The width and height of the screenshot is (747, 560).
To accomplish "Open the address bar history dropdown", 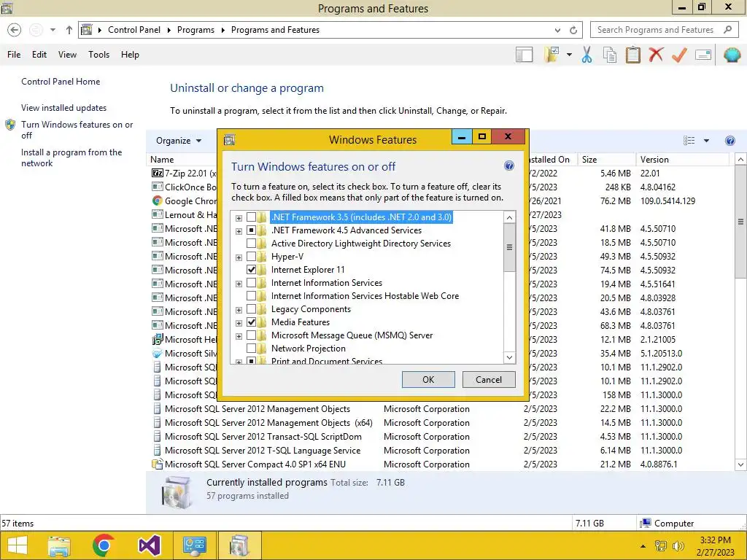I will pos(557,30).
